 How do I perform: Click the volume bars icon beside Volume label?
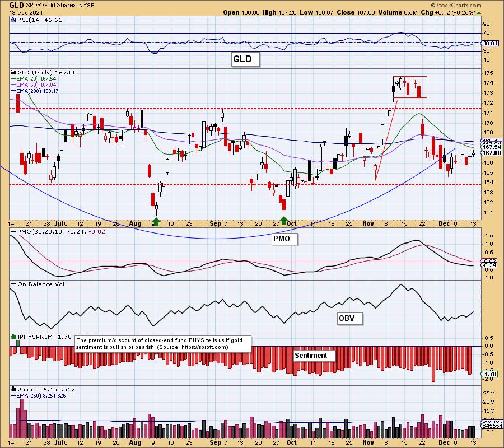pyautogui.click(x=13, y=389)
